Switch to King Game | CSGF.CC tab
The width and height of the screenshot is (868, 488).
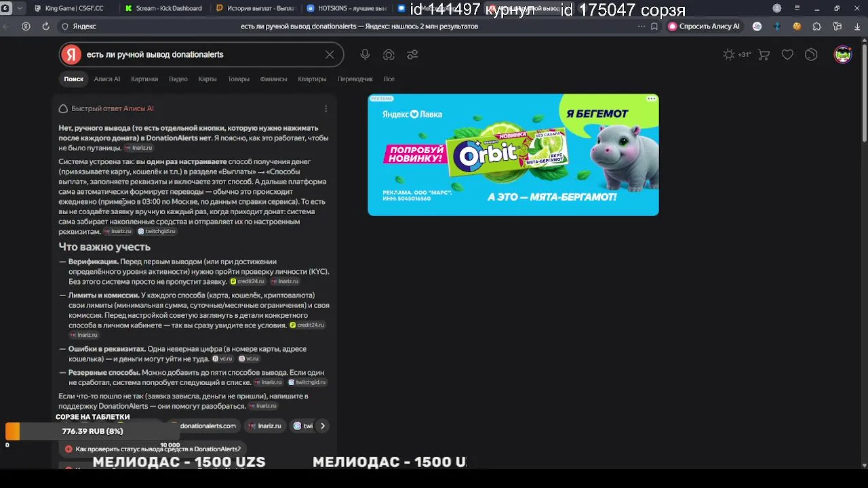coord(76,8)
